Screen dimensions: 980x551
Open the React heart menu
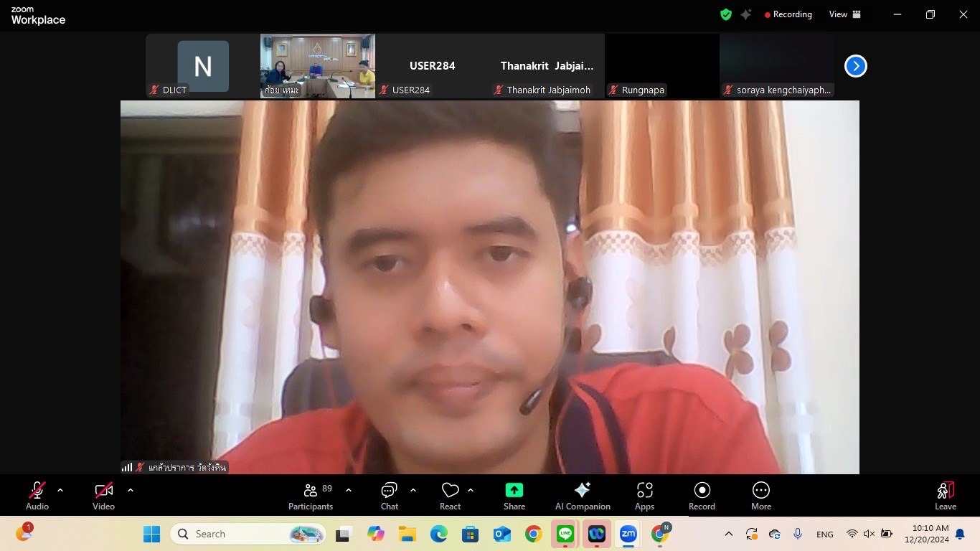click(x=450, y=496)
